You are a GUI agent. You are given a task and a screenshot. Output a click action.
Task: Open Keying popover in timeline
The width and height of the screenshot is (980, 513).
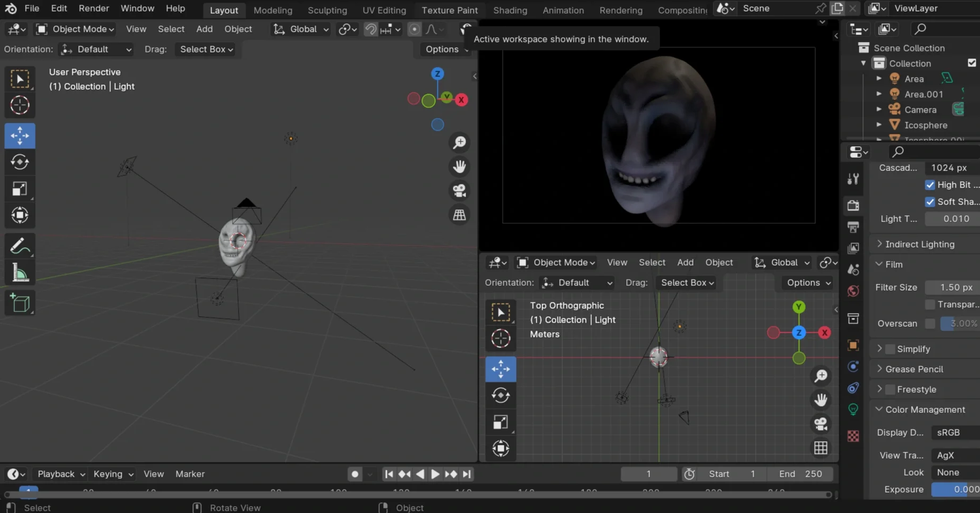click(113, 474)
